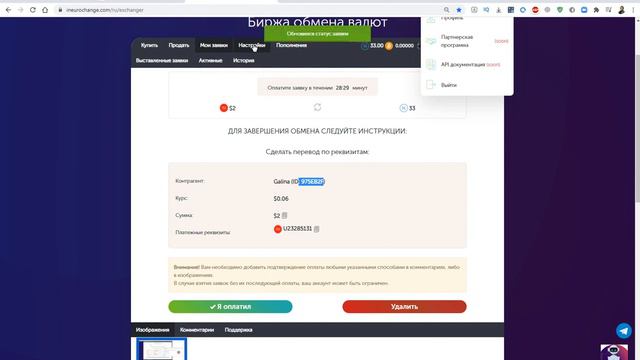Screen dimensions: 640x360
Task: Copy the $2 amount with copy icon
Action: [x=284, y=216]
